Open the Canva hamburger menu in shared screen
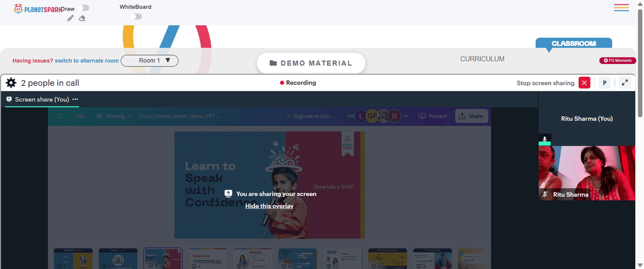Viewport: 644px width, 269px height. 61,116
